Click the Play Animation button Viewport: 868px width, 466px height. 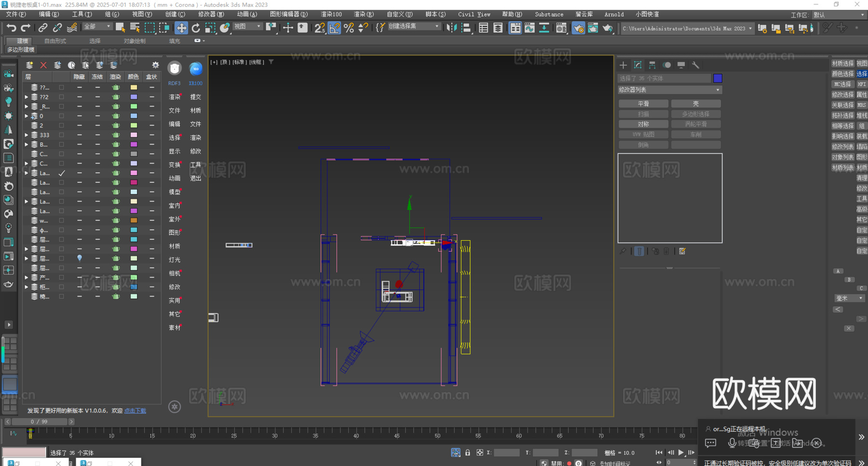pos(681,452)
